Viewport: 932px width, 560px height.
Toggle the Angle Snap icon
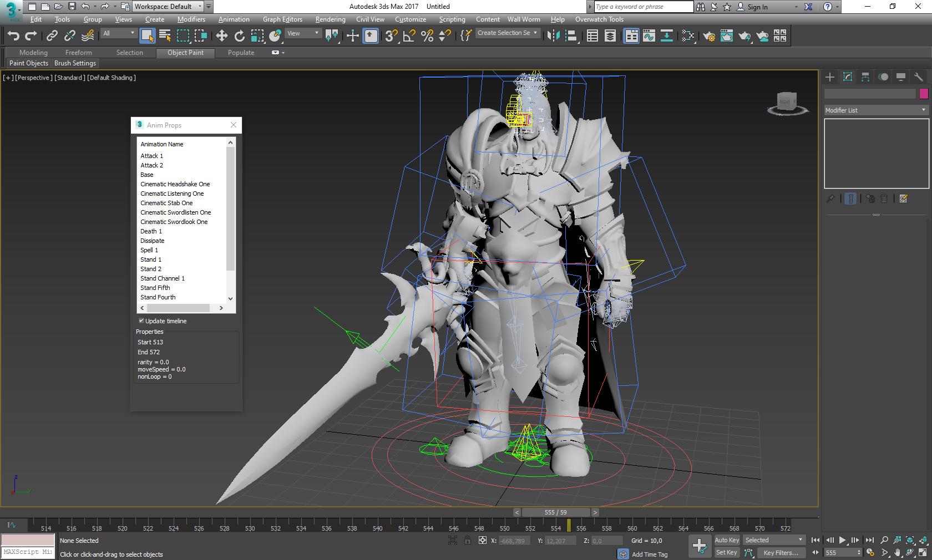409,36
